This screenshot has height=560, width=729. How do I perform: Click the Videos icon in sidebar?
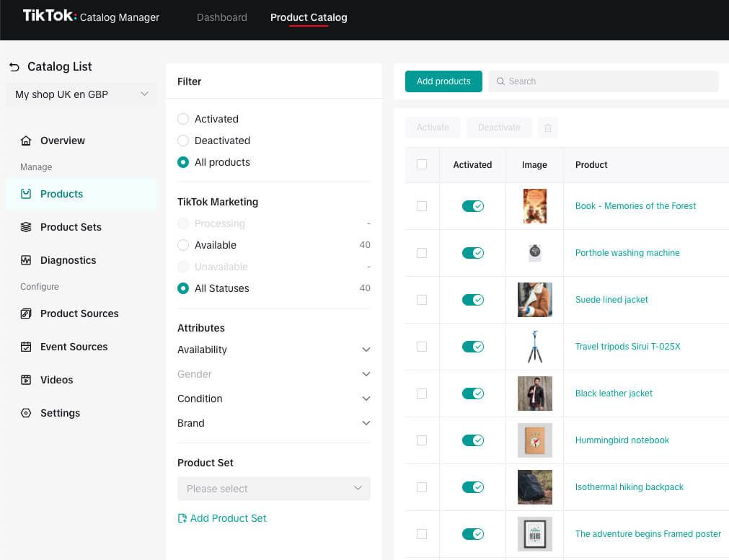[26, 380]
